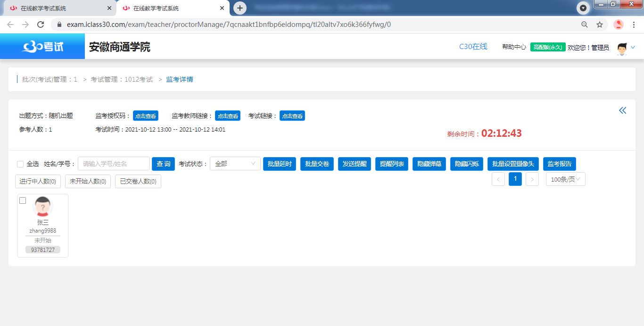Click the admin avatar icon

[x=622, y=48]
